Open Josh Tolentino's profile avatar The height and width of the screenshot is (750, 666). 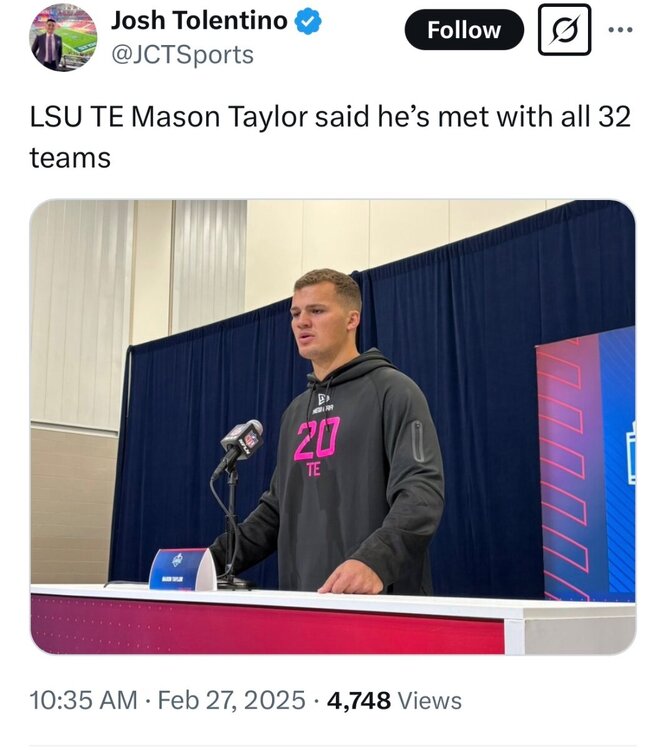63,37
